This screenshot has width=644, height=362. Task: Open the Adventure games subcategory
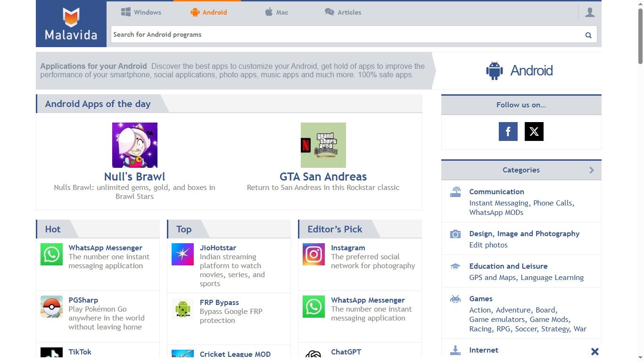513,310
